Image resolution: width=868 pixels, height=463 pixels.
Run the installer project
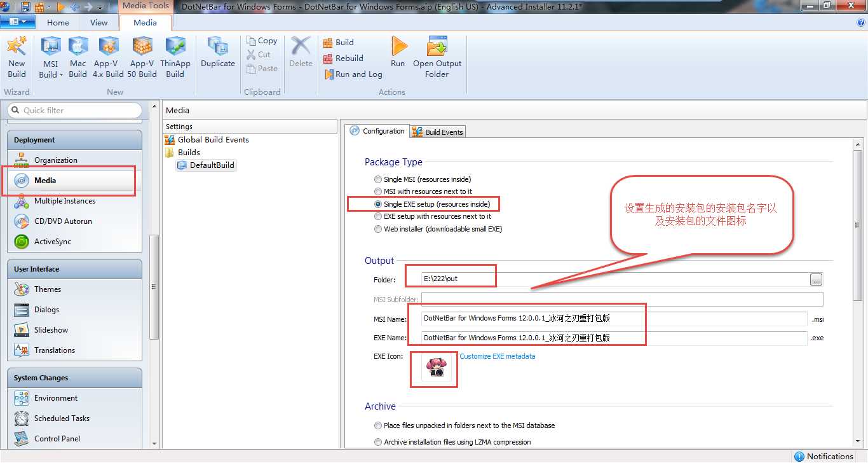398,52
